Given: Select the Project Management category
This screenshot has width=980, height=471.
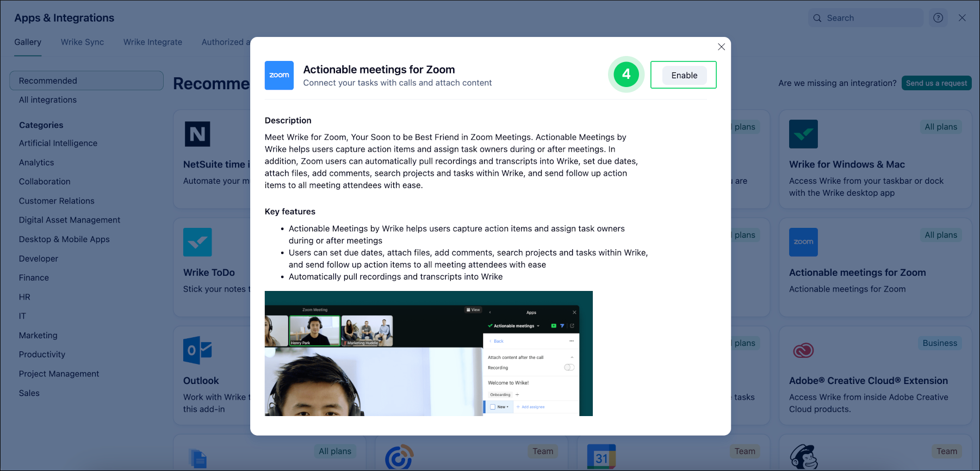Looking at the screenshot, I should coord(59,374).
